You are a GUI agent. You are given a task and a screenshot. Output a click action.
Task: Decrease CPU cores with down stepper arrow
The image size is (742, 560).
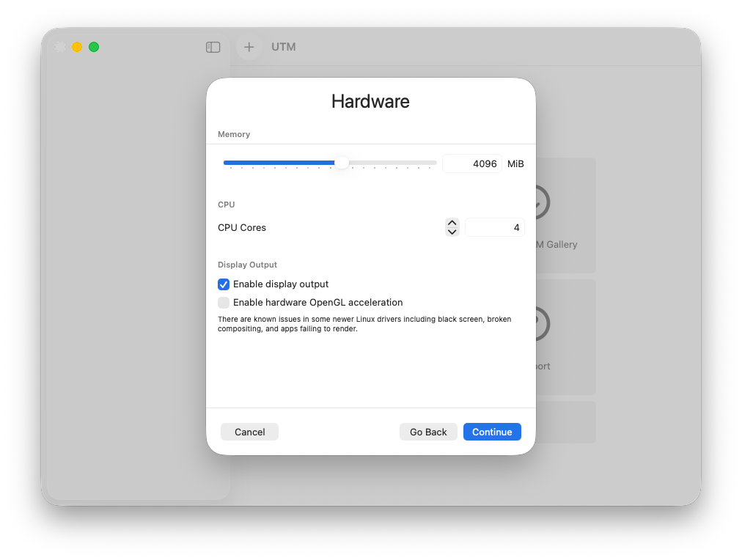click(x=452, y=232)
